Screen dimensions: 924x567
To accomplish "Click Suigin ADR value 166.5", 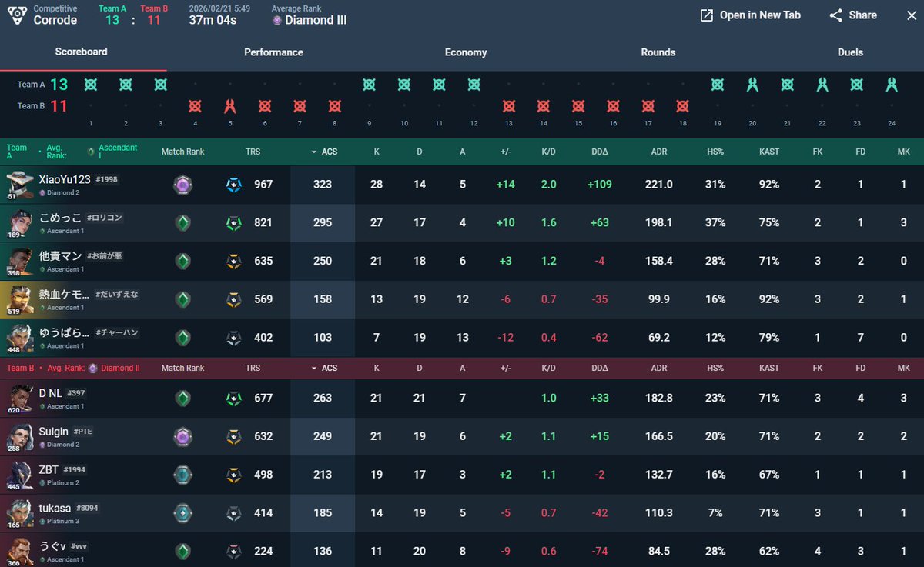I will tap(659, 437).
